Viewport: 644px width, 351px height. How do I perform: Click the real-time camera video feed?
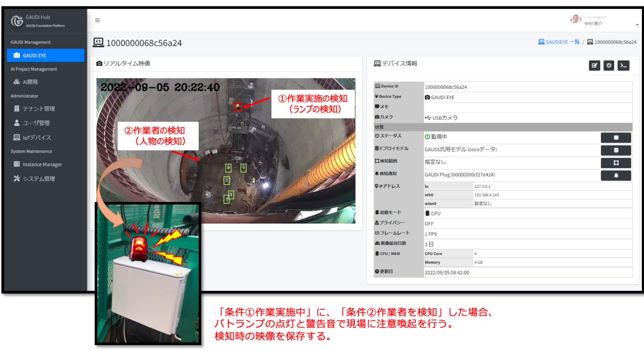226,151
